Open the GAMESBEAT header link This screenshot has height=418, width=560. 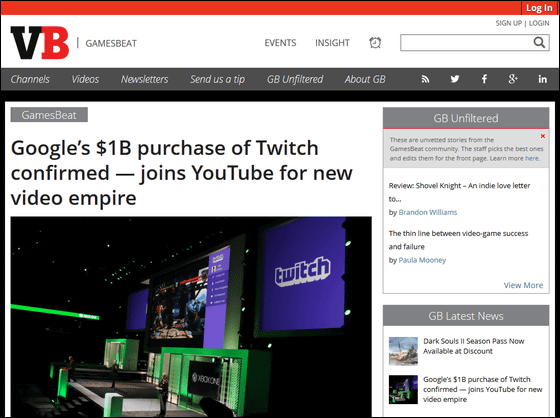tap(111, 43)
